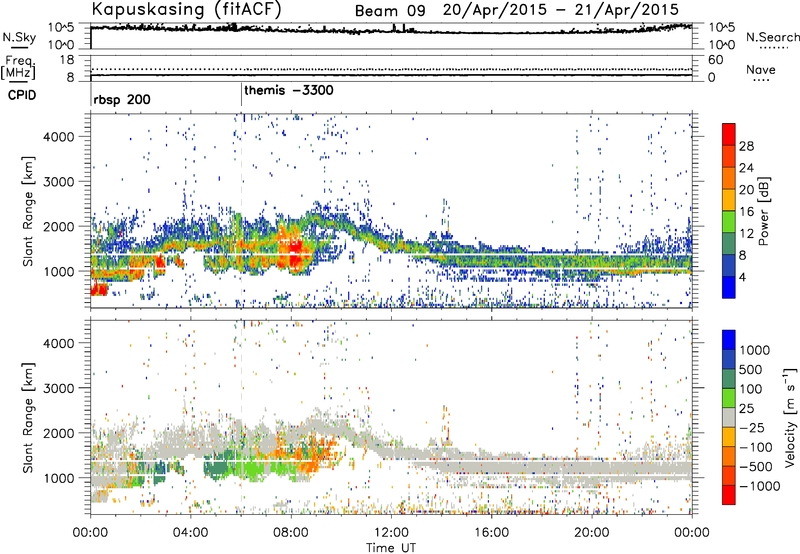
Task: Click the '3000' tick of the velocity panel
Action: pyautogui.click(x=59, y=388)
